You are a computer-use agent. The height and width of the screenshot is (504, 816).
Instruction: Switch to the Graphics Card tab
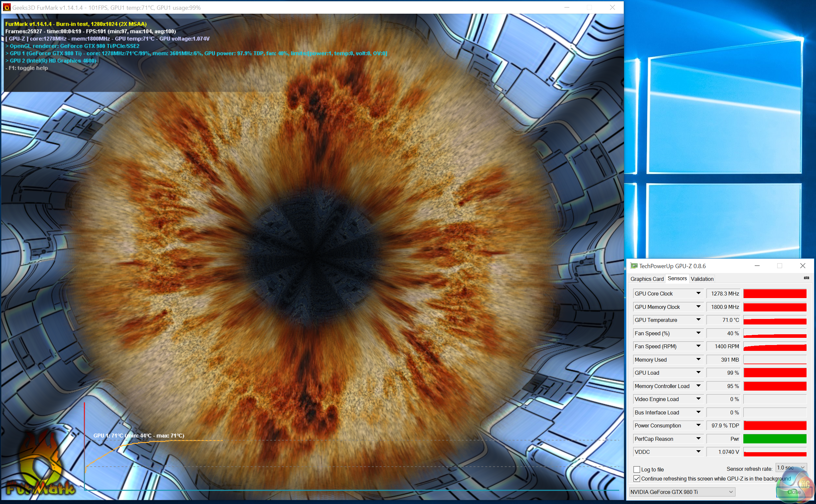(647, 279)
